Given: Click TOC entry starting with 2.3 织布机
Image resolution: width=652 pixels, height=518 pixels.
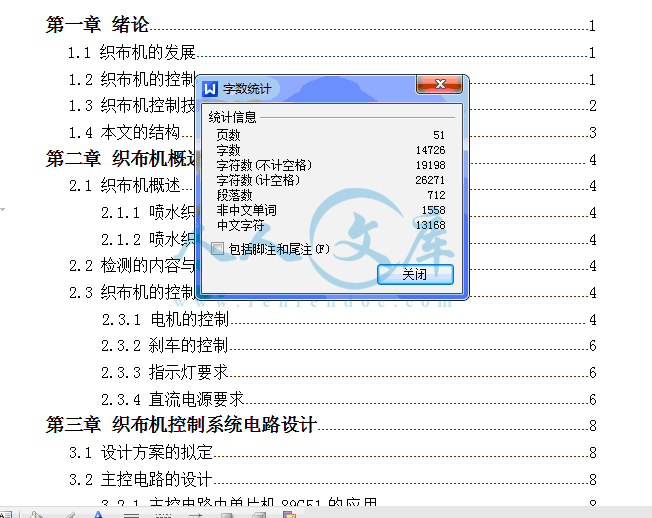Looking at the screenshot, I should point(132,293).
